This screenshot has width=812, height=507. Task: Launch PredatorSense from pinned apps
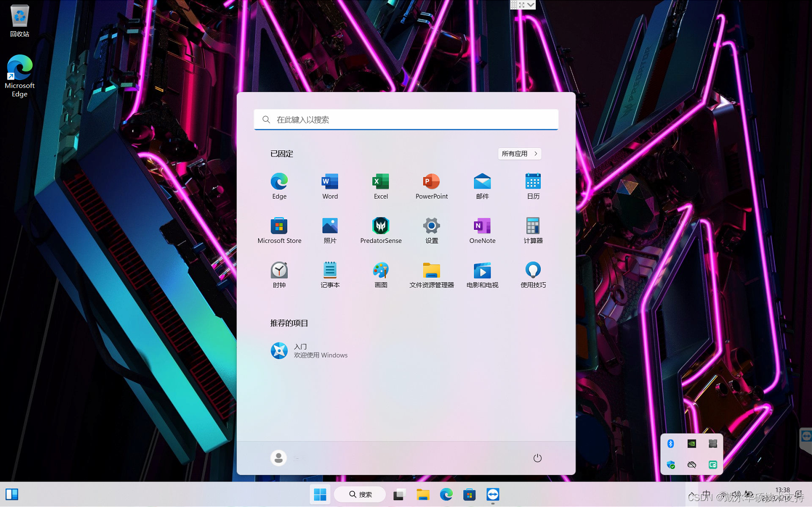point(381,230)
